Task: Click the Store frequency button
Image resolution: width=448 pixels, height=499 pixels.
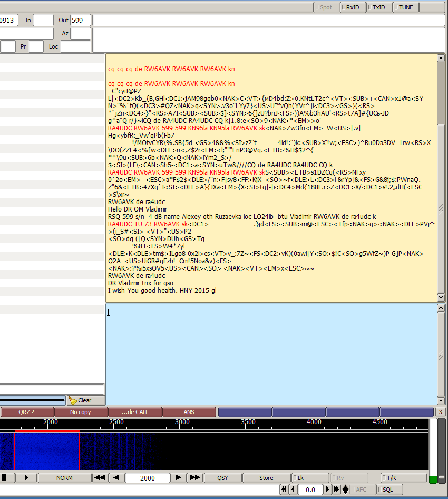Action: 266,478
